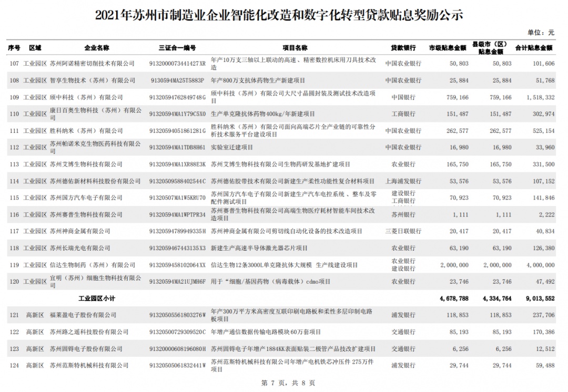Click total amount 1,518,332
This screenshot has height=392, width=568.
pos(541,97)
